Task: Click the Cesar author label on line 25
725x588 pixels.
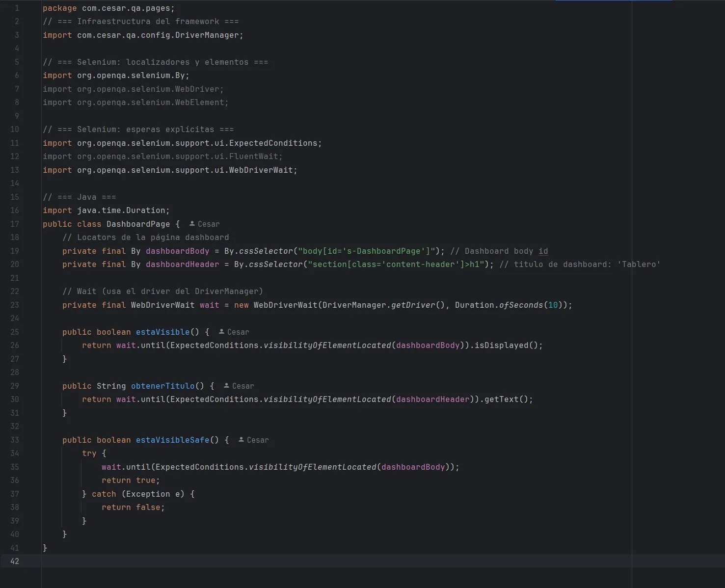Action: (x=239, y=332)
